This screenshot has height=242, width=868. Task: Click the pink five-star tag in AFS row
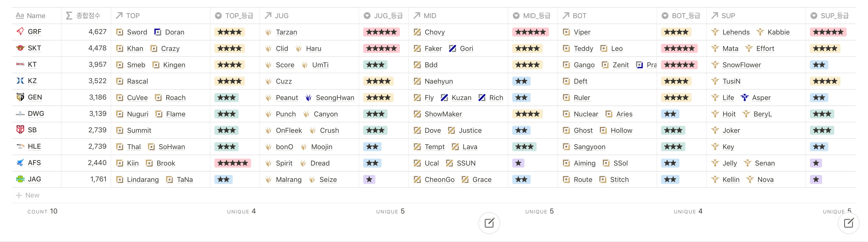233,163
